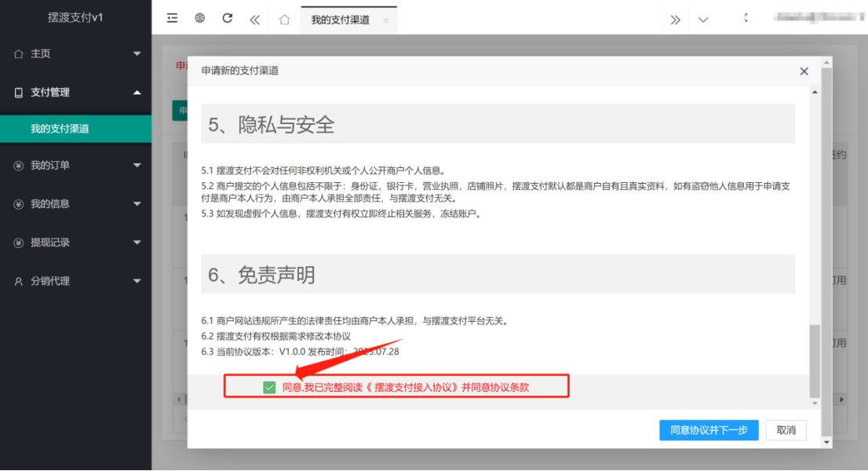868x471 pixels.
Task: Click clause 6.3 showing 当前协议版本 V1.0.0
Action: (300, 352)
